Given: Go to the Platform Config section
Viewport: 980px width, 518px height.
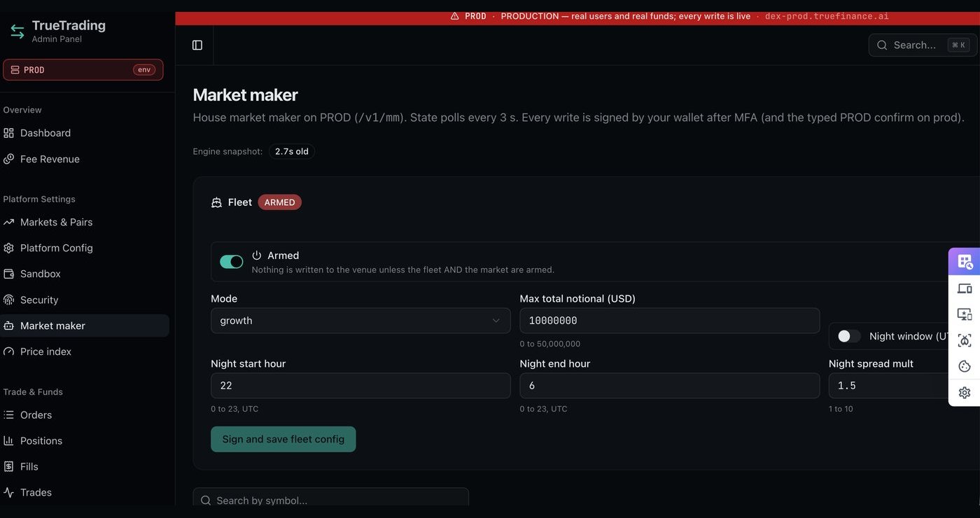Looking at the screenshot, I should pyautogui.click(x=56, y=248).
